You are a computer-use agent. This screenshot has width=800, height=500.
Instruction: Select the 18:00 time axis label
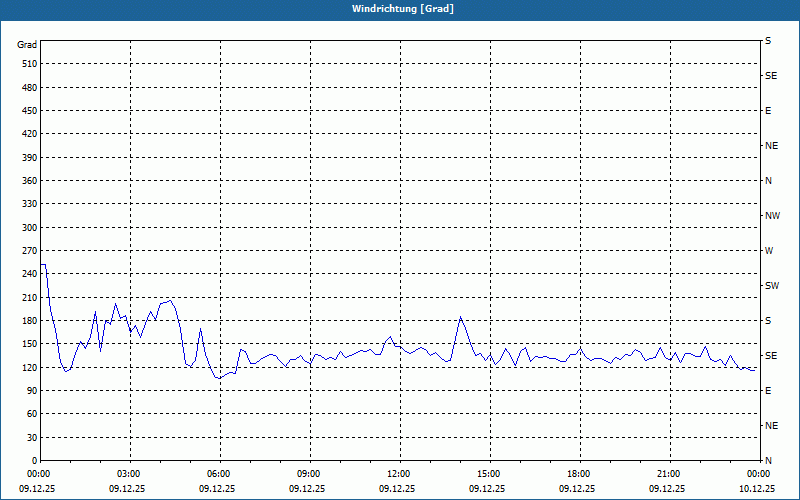pyautogui.click(x=580, y=474)
